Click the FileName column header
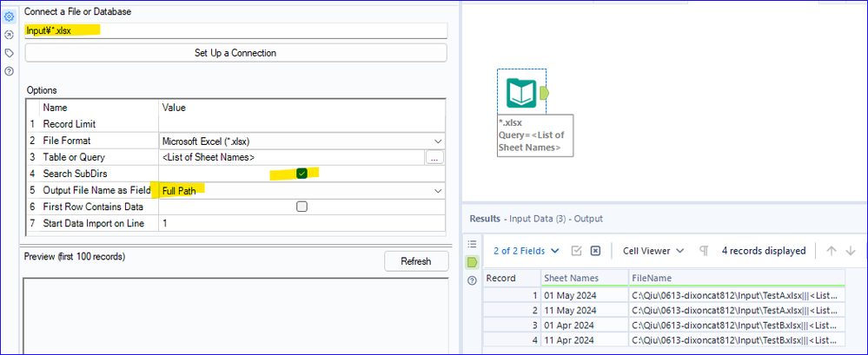This screenshot has height=355, width=868. 737,278
